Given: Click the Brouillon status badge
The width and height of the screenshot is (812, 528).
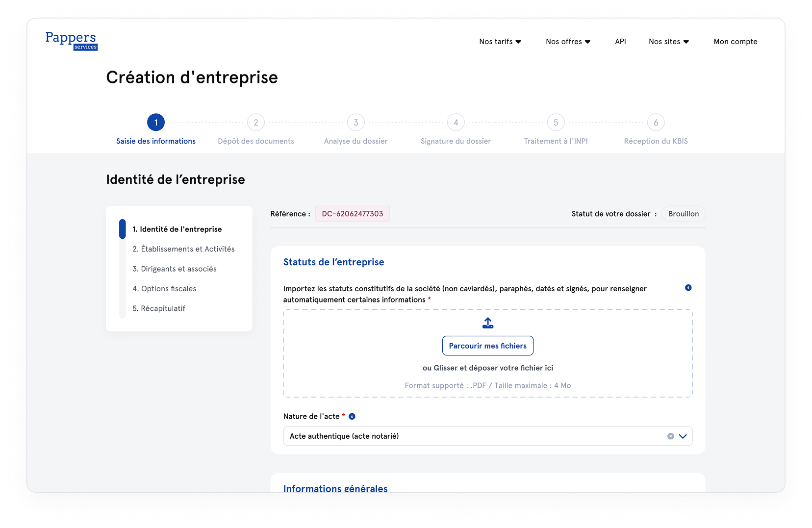Looking at the screenshot, I should [x=683, y=213].
